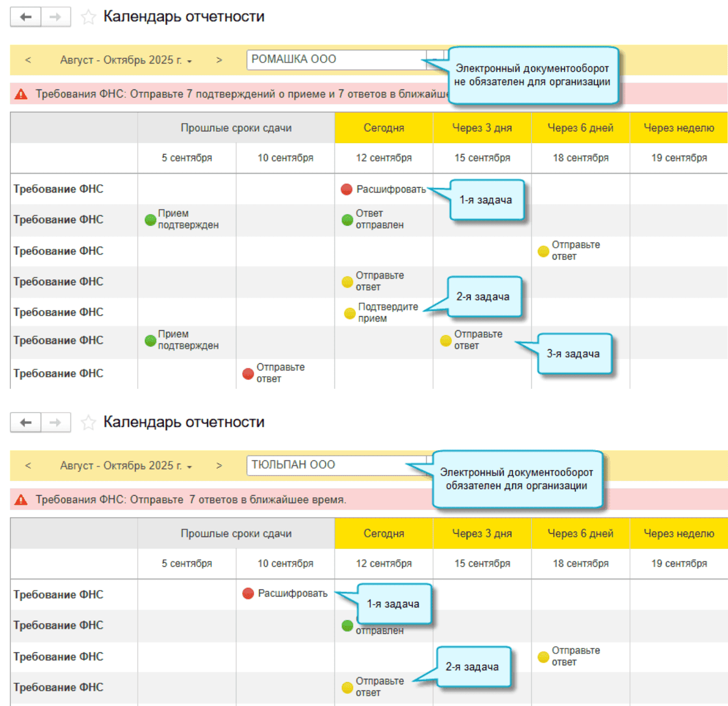The width and height of the screenshot is (728, 706).
Task: Click the Прошлые сроки сдачи header in ТЮЛЬПАН calendar
Action: 236,534
